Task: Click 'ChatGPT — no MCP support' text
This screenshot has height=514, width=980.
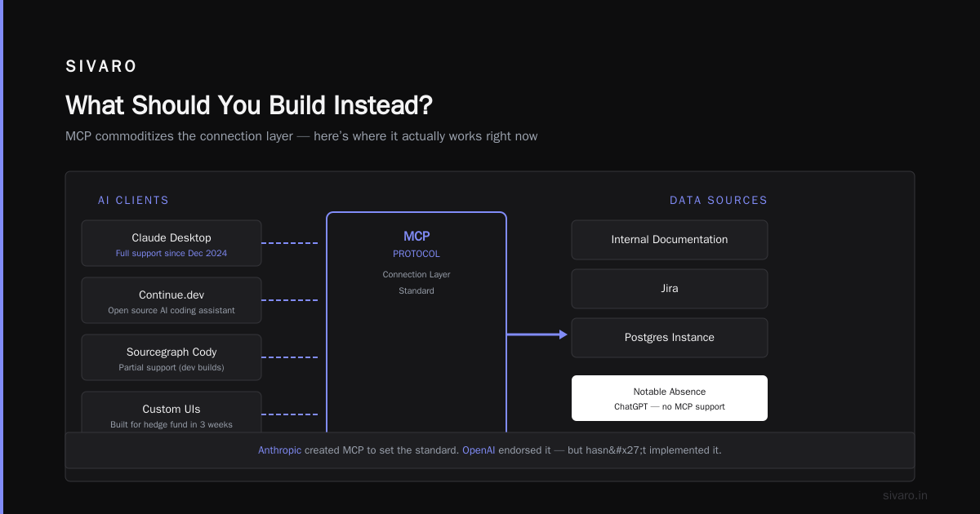Action: coord(670,406)
